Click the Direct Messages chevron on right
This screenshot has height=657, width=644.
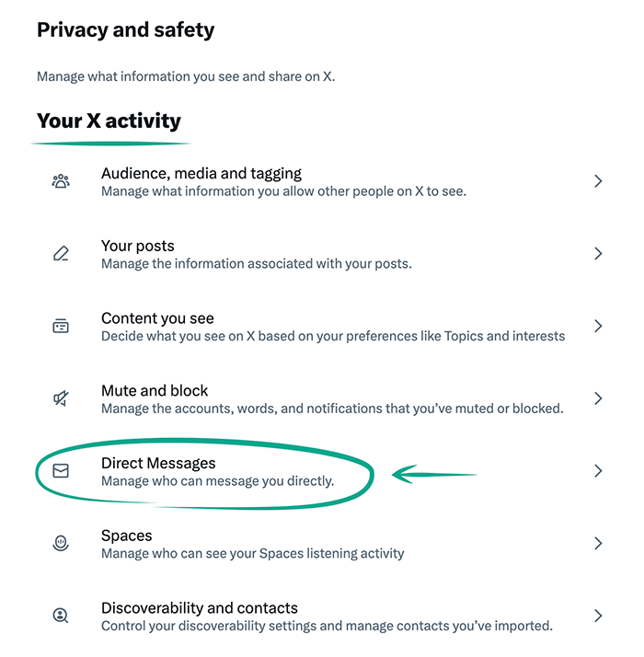(598, 471)
